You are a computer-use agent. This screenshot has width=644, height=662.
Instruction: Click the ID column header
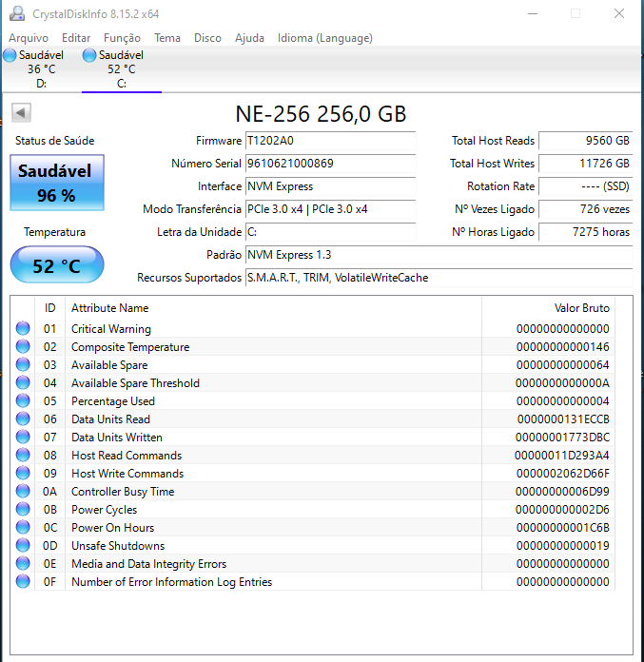(49, 308)
